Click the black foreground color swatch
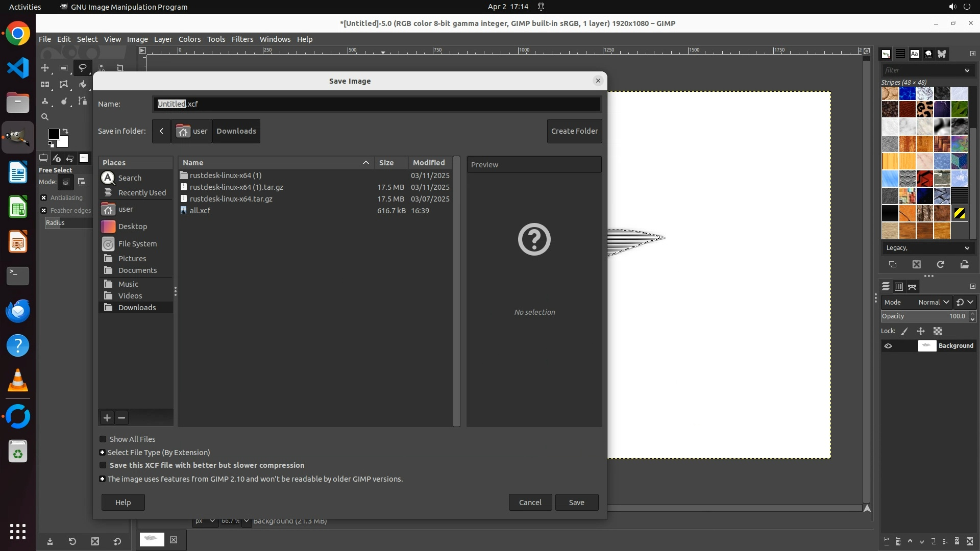The image size is (980, 551). click(53, 134)
